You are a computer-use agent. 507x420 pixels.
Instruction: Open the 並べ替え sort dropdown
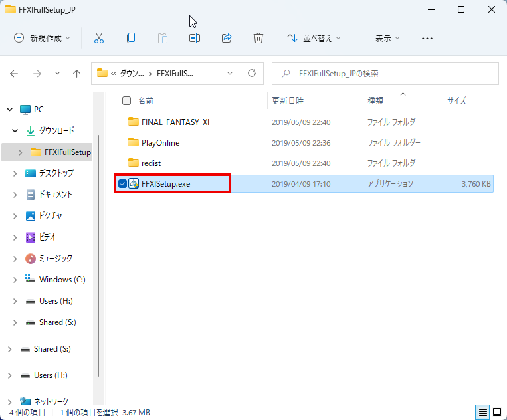tap(314, 38)
